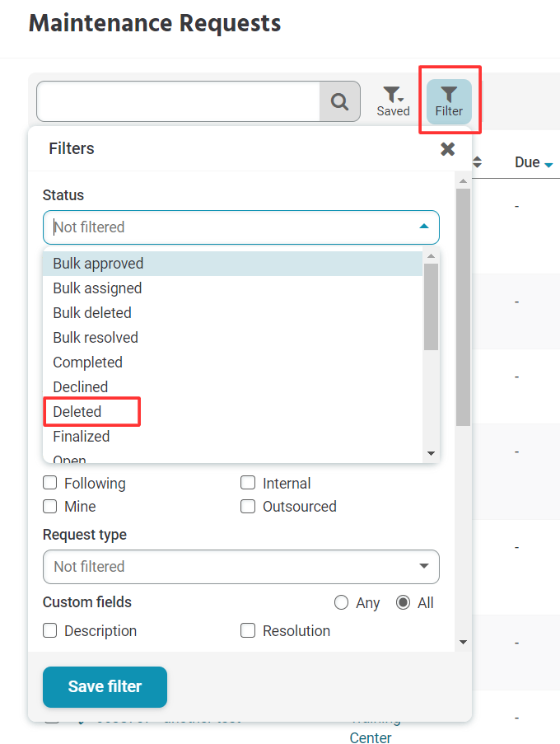Screen dimensions: 560x744
Task: Enable the Mine checkbox
Action: 49,506
